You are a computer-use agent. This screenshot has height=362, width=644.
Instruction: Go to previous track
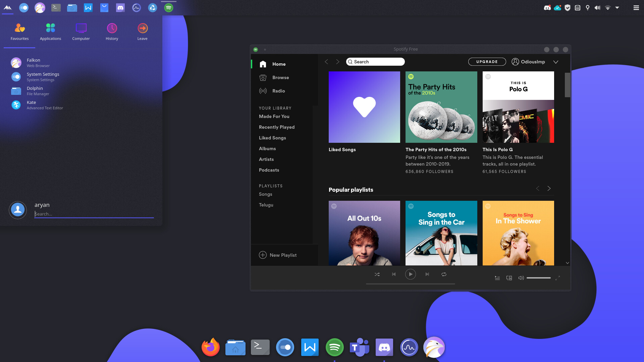pyautogui.click(x=394, y=274)
